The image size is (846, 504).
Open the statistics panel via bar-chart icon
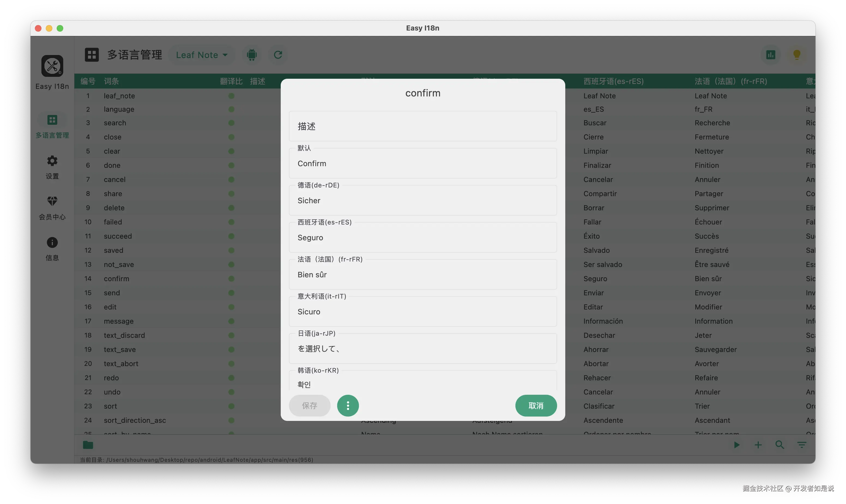(771, 54)
